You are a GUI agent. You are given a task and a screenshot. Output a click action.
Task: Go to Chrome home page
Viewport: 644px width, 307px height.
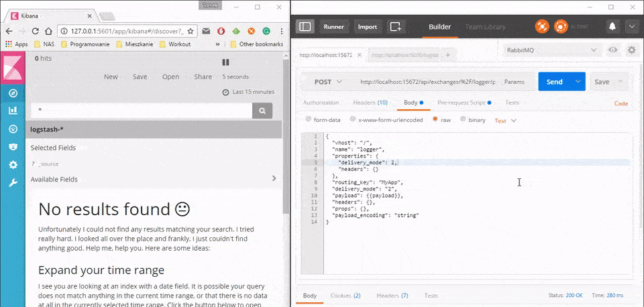48,32
